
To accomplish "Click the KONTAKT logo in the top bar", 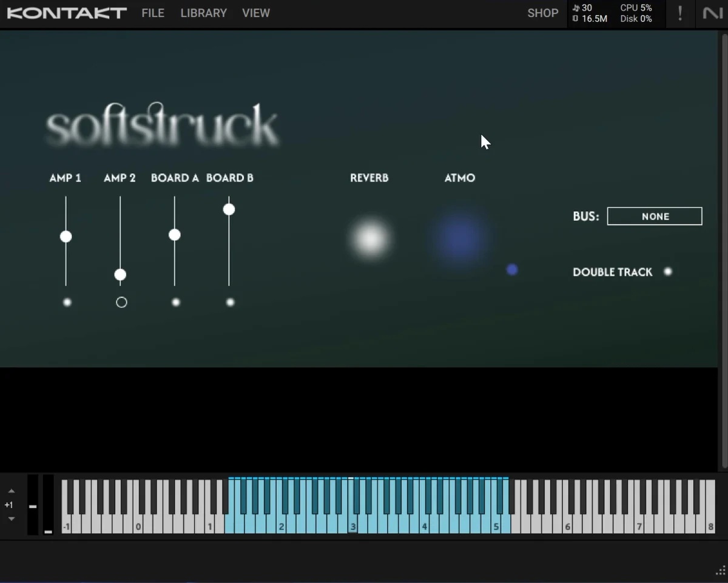I will 66,13.
